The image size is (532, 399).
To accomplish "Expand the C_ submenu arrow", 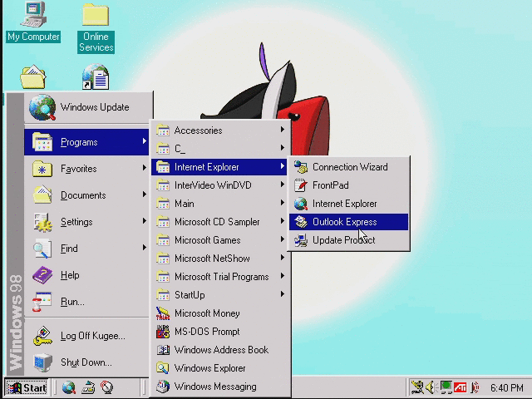I will click(283, 148).
